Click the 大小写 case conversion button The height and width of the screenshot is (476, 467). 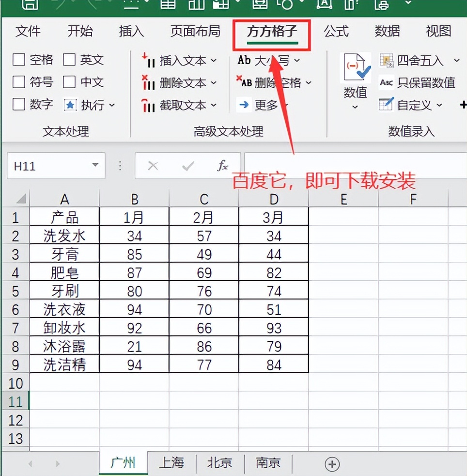[269, 61]
